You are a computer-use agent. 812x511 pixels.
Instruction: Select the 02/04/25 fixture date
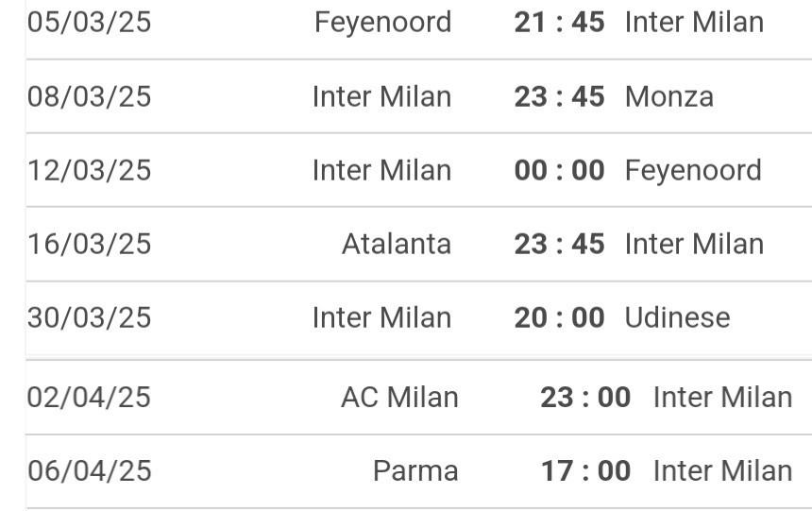[x=89, y=397]
